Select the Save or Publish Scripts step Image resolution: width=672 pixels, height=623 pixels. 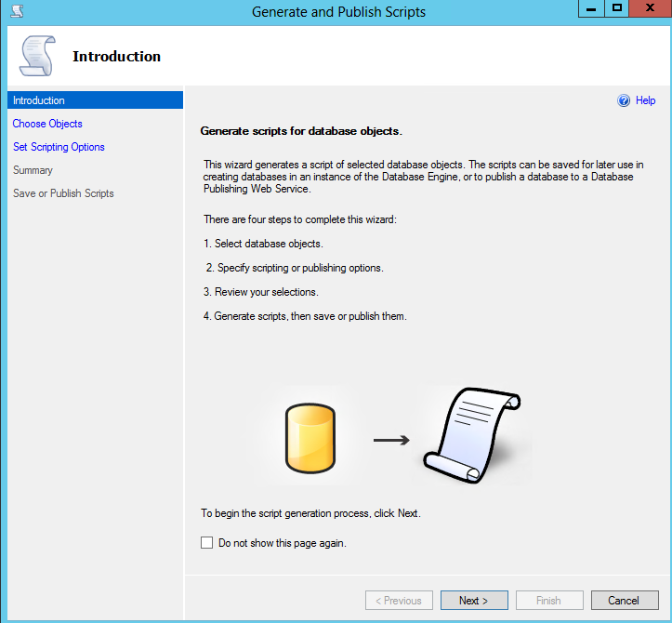tap(63, 193)
